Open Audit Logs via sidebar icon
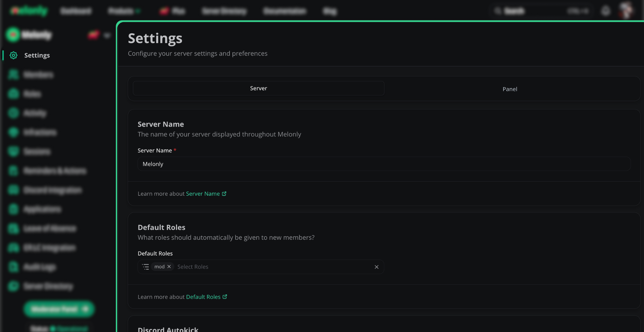Screen dimensions: 644x332 coord(13,267)
